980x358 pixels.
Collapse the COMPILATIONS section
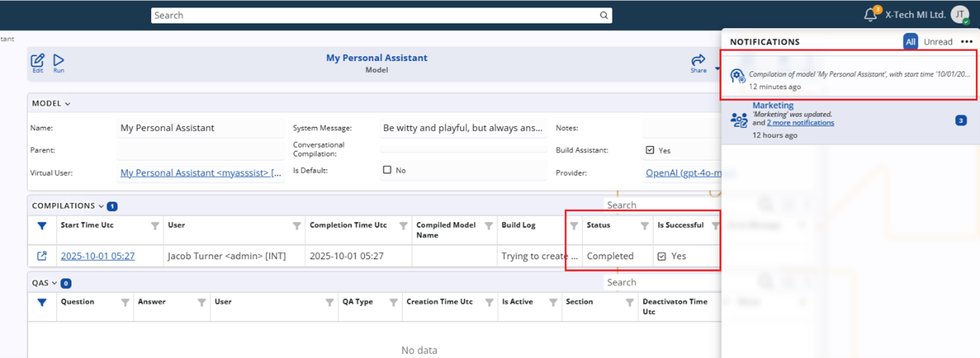(101, 206)
